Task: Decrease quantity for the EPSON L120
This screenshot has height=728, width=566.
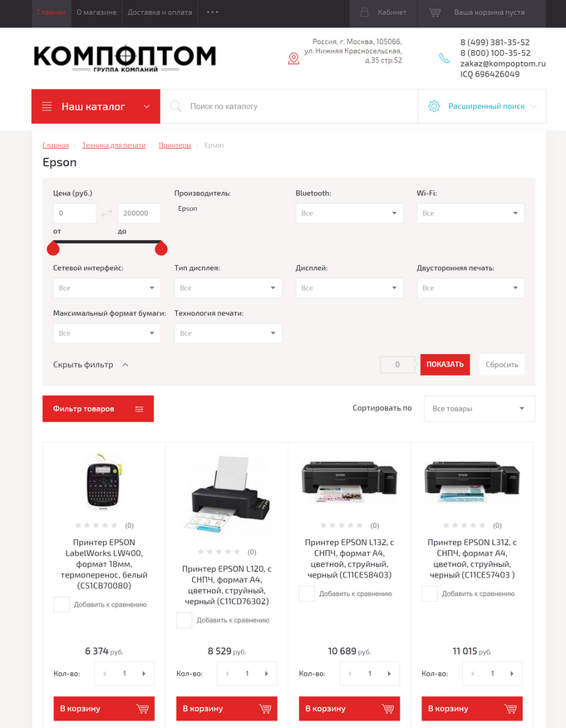Action: [x=227, y=673]
